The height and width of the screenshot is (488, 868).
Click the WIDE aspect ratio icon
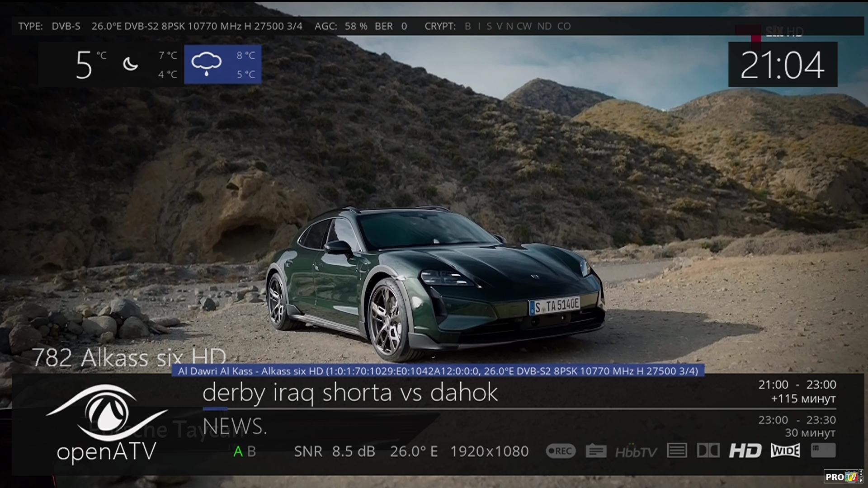(785, 450)
